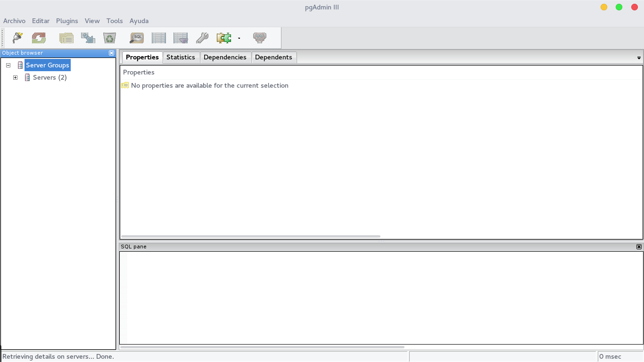The image size is (644, 362).
Task: Click the object Properties toolbar icon
Action: click(x=66, y=38)
